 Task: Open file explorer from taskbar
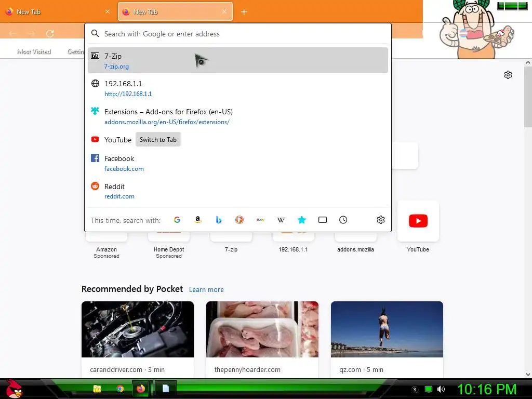(x=97, y=389)
